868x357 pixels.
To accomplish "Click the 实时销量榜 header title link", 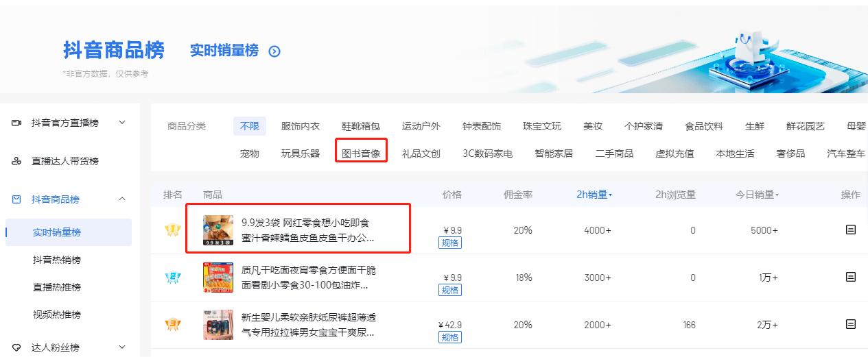I will [x=224, y=51].
